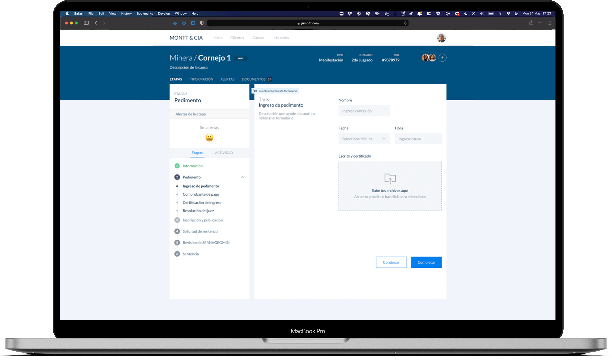
Task: Switch to the ALERTAS tab
Action: coord(227,79)
